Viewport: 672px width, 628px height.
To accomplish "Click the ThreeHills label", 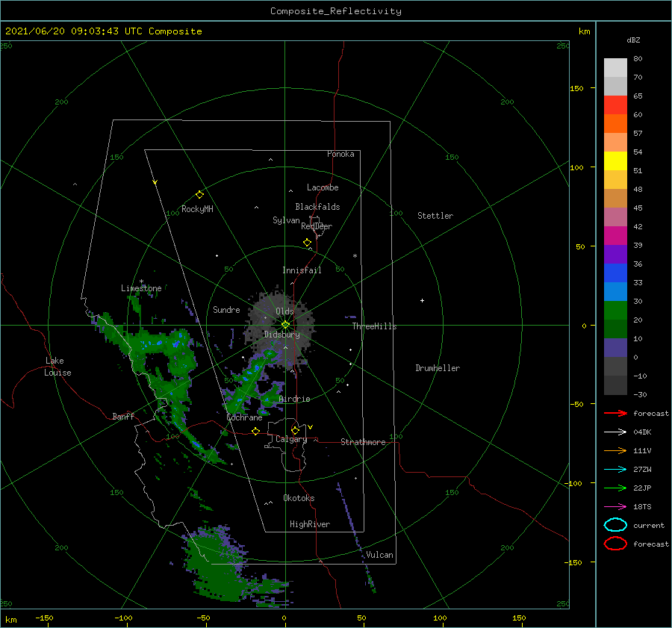I will [374, 326].
